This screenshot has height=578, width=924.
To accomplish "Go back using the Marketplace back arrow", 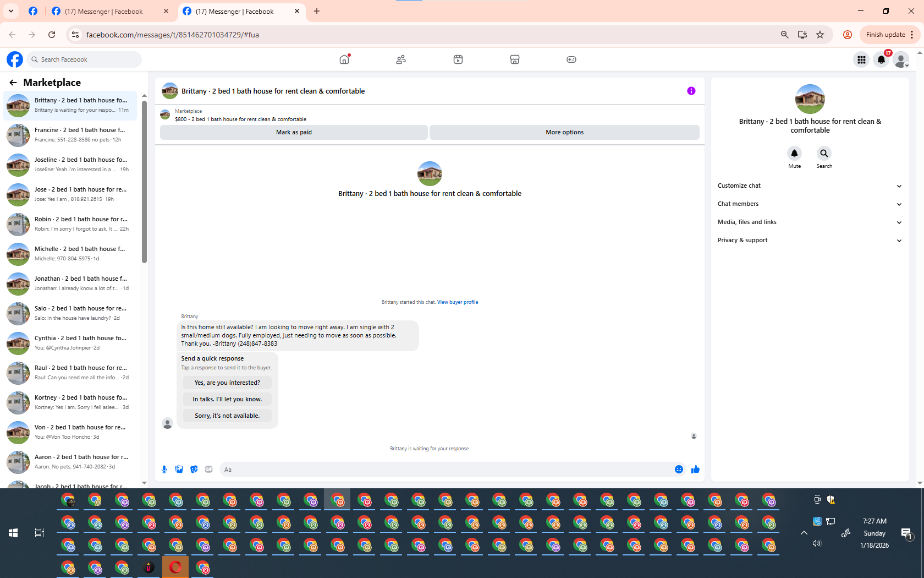I will [13, 83].
